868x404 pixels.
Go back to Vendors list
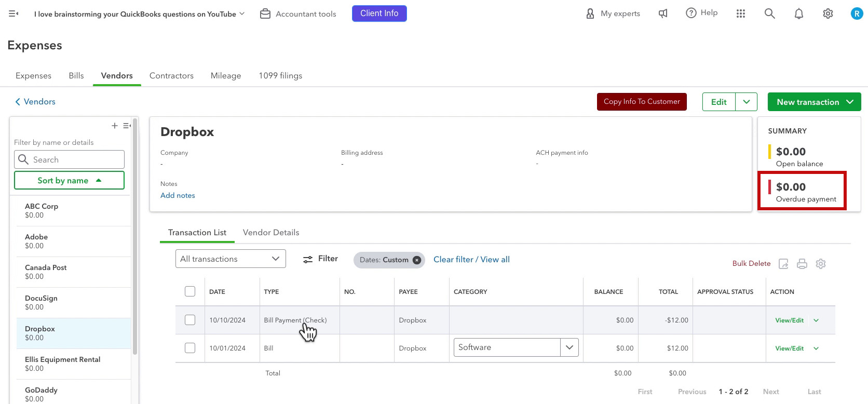35,102
